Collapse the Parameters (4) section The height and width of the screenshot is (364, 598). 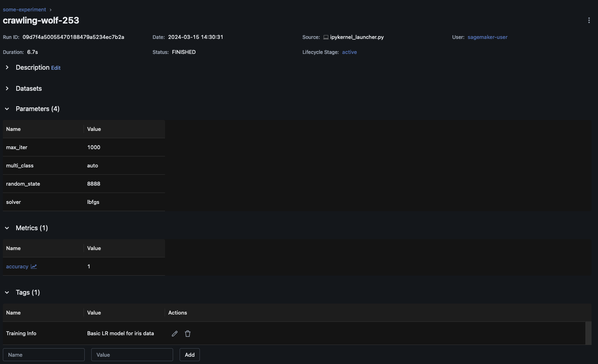coord(7,109)
